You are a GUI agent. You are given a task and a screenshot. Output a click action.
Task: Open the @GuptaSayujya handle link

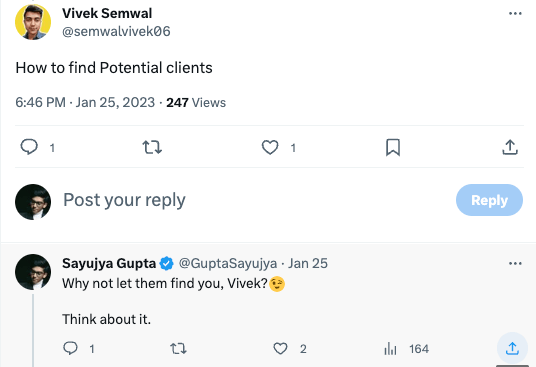tap(228, 263)
